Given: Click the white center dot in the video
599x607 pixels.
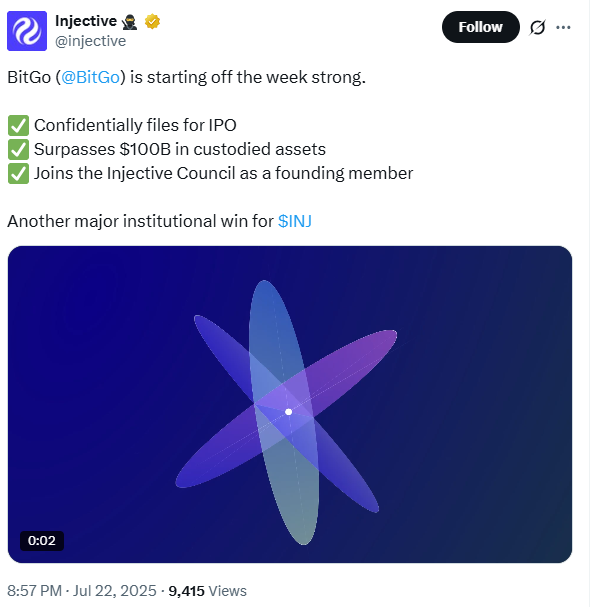Looking at the screenshot, I should [x=288, y=412].
